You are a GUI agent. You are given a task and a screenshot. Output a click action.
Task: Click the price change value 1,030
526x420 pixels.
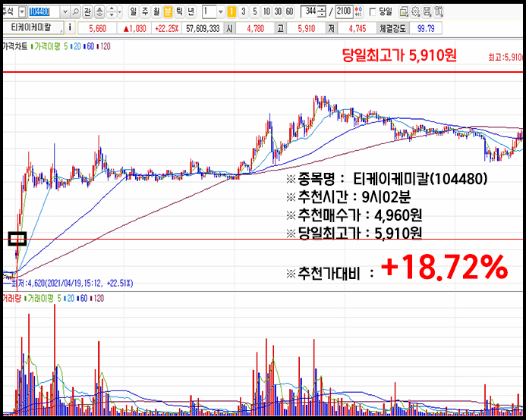135,29
